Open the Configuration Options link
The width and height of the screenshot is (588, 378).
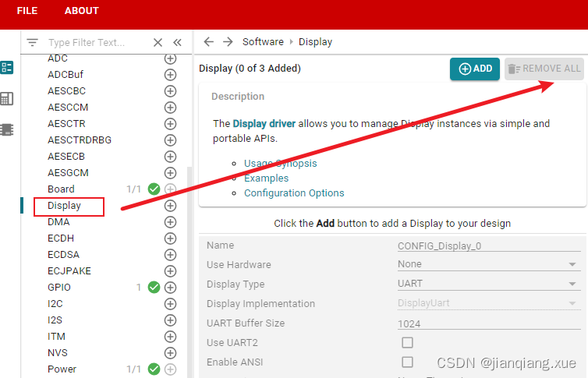pos(294,193)
